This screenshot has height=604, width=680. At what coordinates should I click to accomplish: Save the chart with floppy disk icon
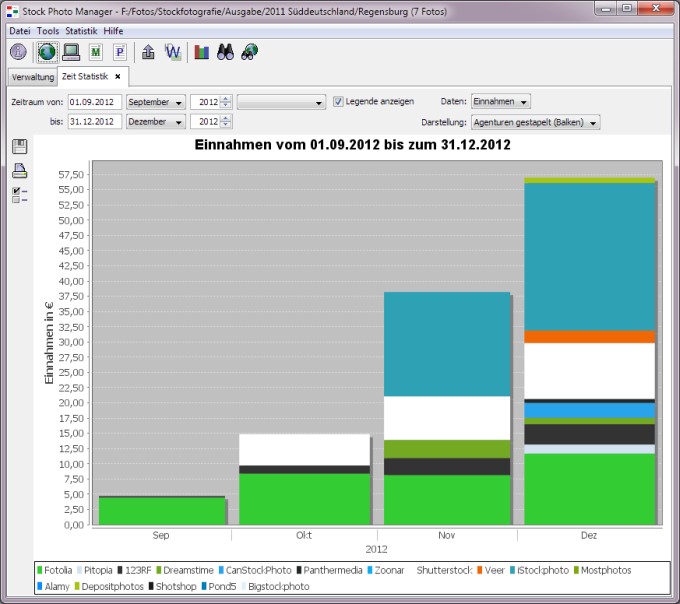(20, 147)
